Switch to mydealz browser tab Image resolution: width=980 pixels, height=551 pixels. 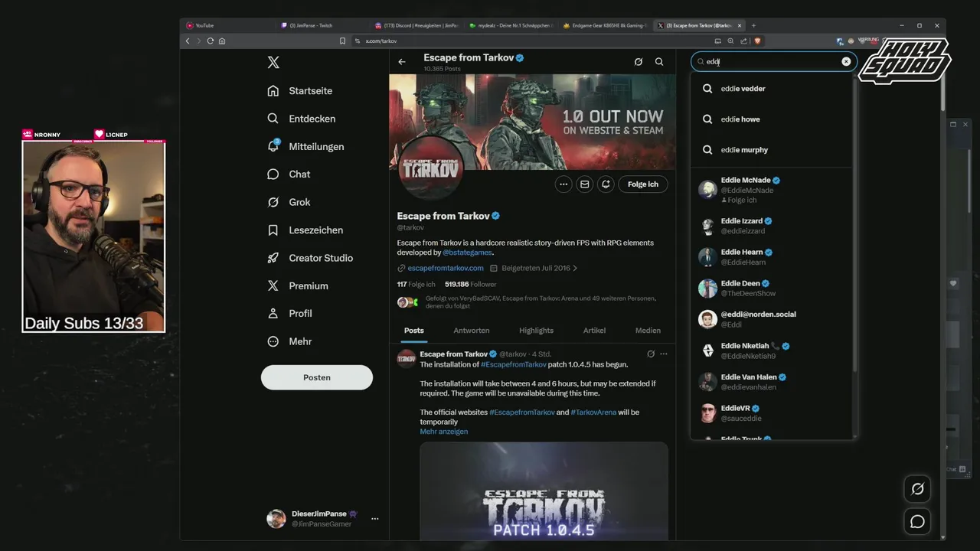(x=511, y=25)
